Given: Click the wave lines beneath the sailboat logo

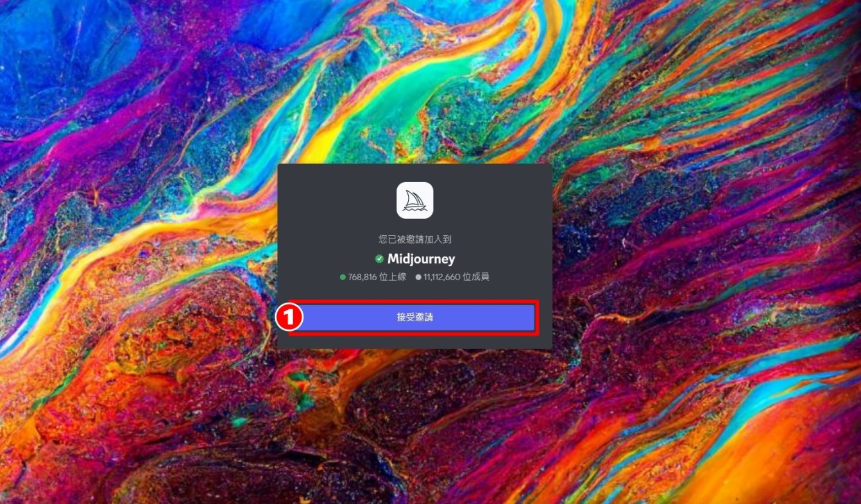Looking at the screenshot, I should 414,208.
